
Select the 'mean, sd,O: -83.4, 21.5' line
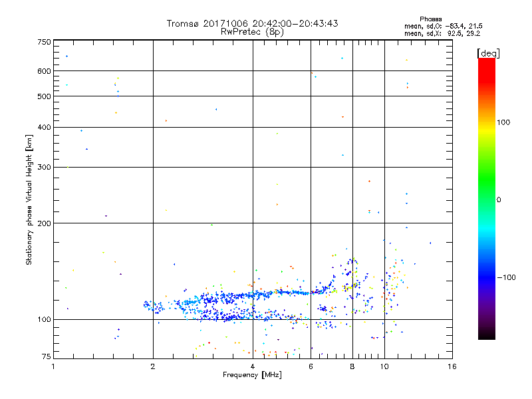coord(443,26)
